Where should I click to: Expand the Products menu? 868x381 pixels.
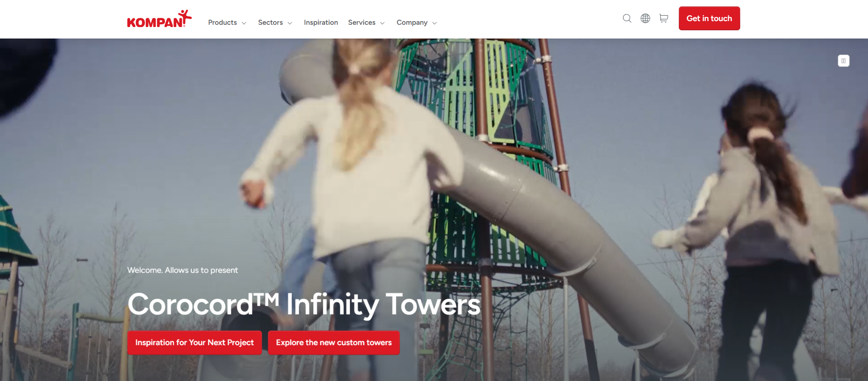pyautogui.click(x=227, y=22)
